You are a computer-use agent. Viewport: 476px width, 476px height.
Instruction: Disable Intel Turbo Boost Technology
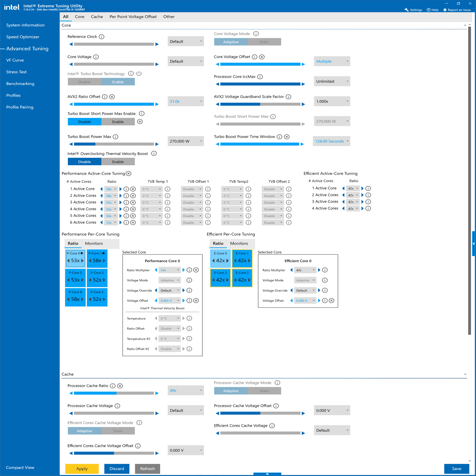(x=84, y=82)
